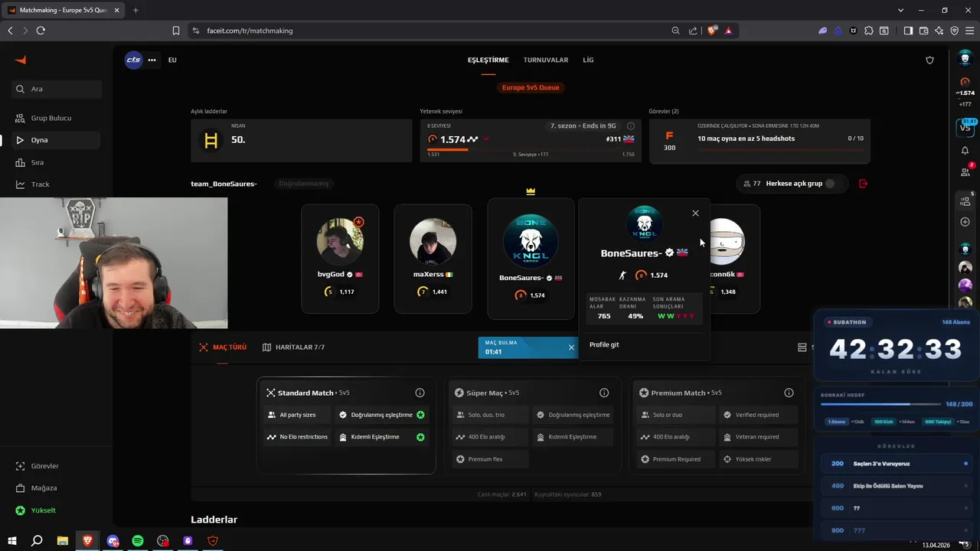Click the Ara search field

57,89
